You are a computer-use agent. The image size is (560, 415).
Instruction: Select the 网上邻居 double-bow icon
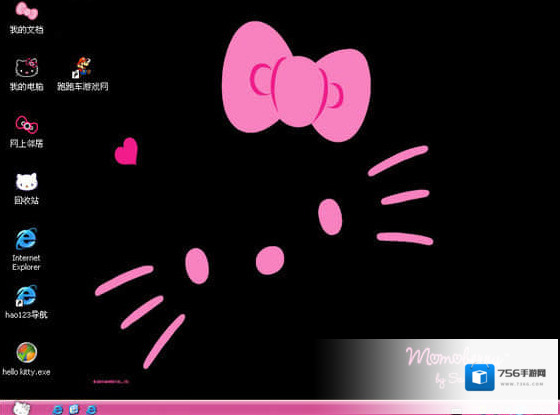(26, 125)
